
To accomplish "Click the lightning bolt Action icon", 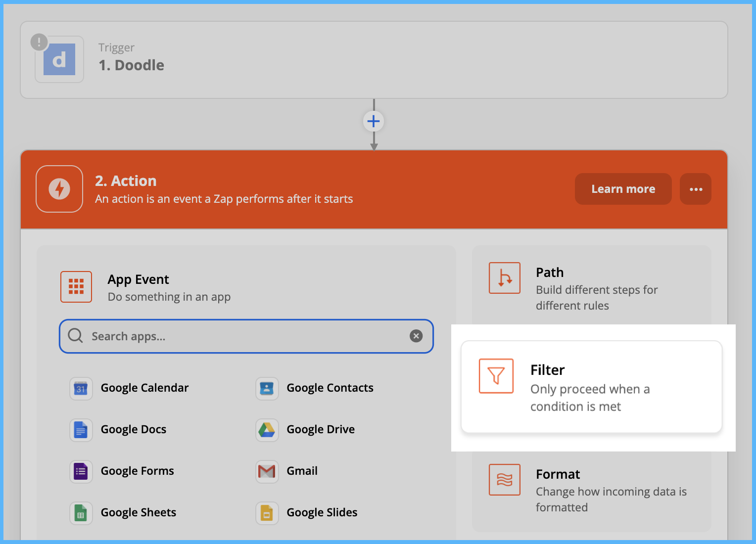I will pos(59,189).
